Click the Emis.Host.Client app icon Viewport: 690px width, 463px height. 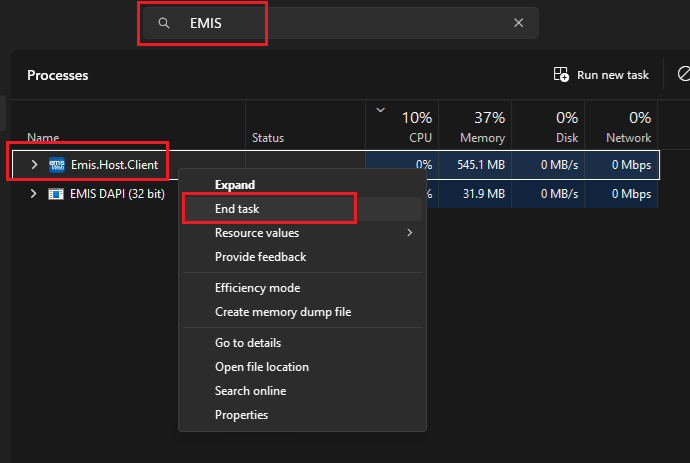56,164
